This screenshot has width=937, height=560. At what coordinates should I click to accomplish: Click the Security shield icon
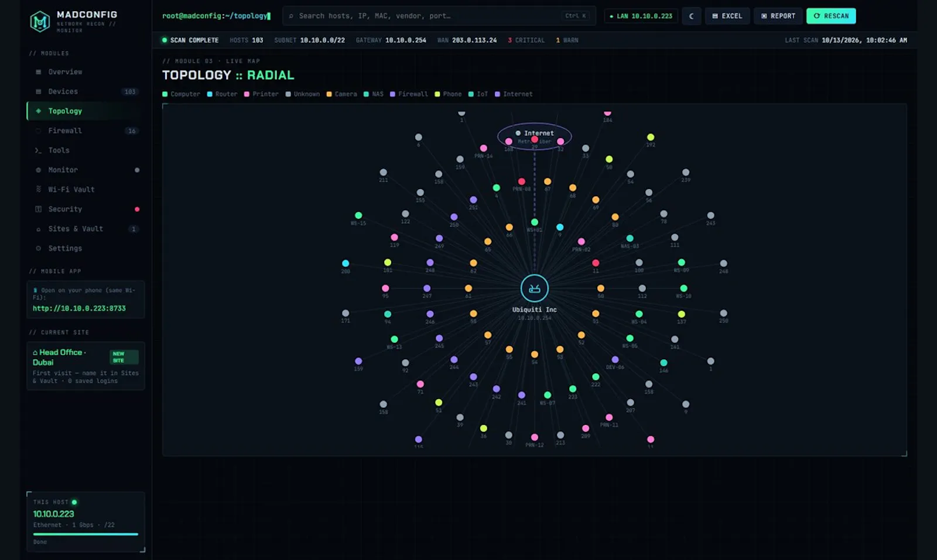(39, 209)
